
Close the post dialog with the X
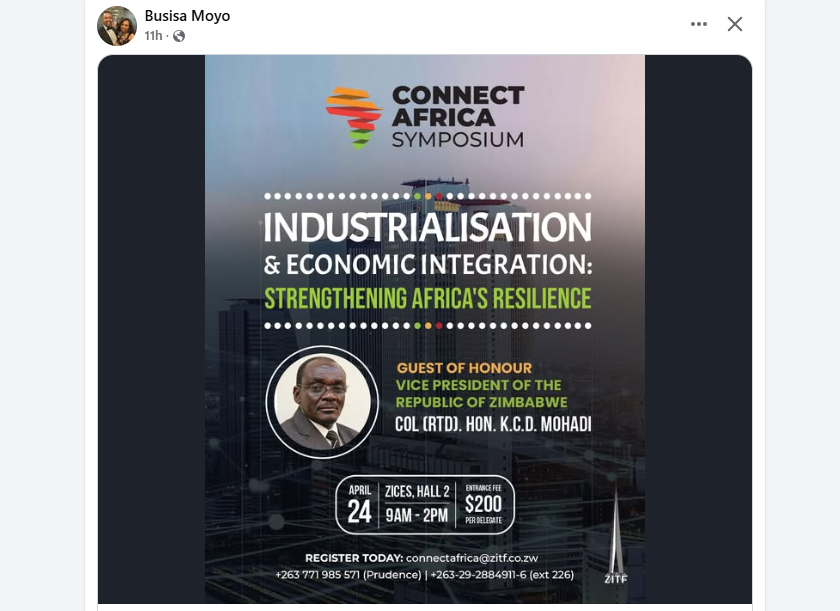pos(735,24)
